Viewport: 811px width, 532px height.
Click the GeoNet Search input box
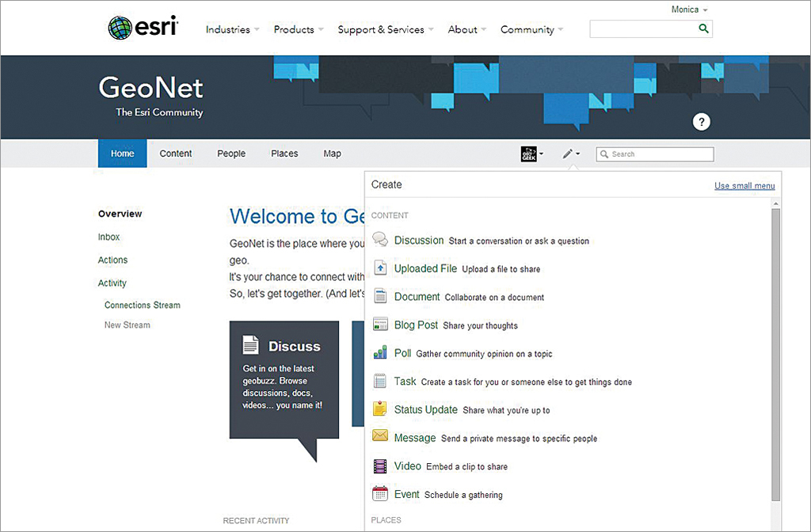coord(655,154)
